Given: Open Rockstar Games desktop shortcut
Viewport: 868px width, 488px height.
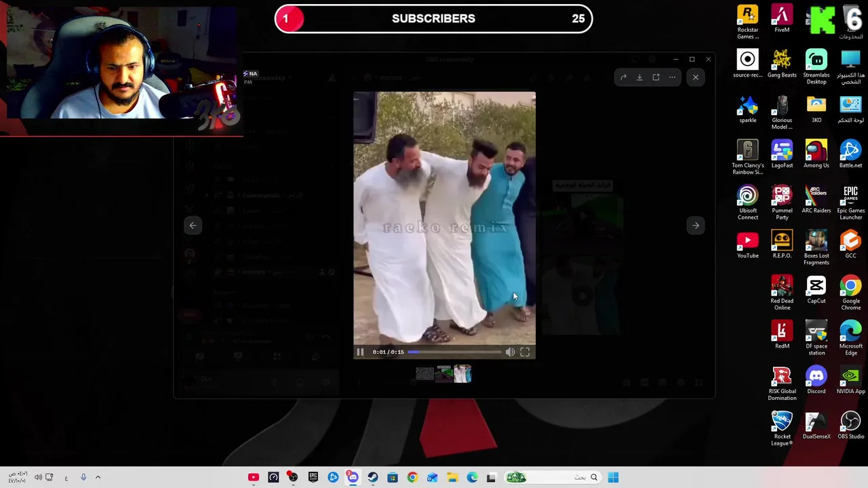Looking at the screenshot, I should pyautogui.click(x=748, y=22).
